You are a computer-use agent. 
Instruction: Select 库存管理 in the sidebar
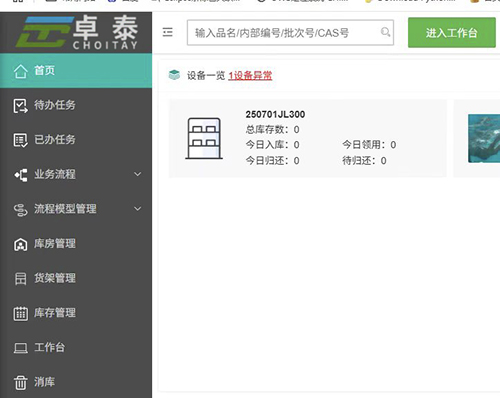[76, 313]
